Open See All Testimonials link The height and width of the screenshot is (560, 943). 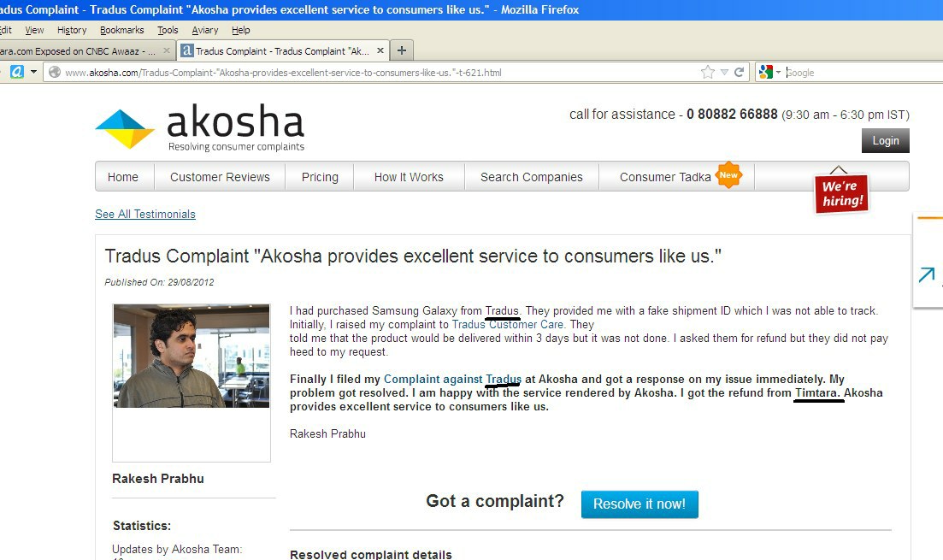pyautogui.click(x=145, y=214)
